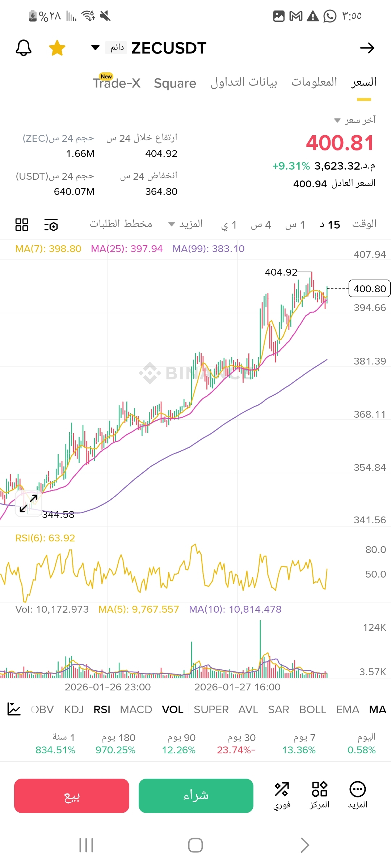
Task: Open المعلومات tab
Action: (x=314, y=82)
